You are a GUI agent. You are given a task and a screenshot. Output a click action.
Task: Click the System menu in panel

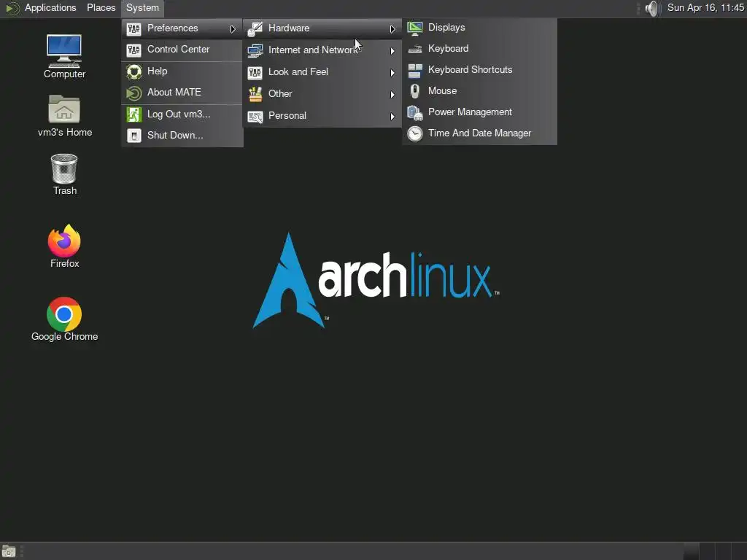tap(142, 8)
